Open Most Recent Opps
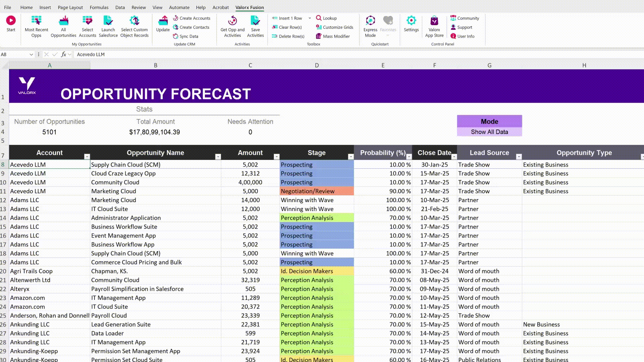The height and width of the screenshot is (362, 644). [x=36, y=21]
